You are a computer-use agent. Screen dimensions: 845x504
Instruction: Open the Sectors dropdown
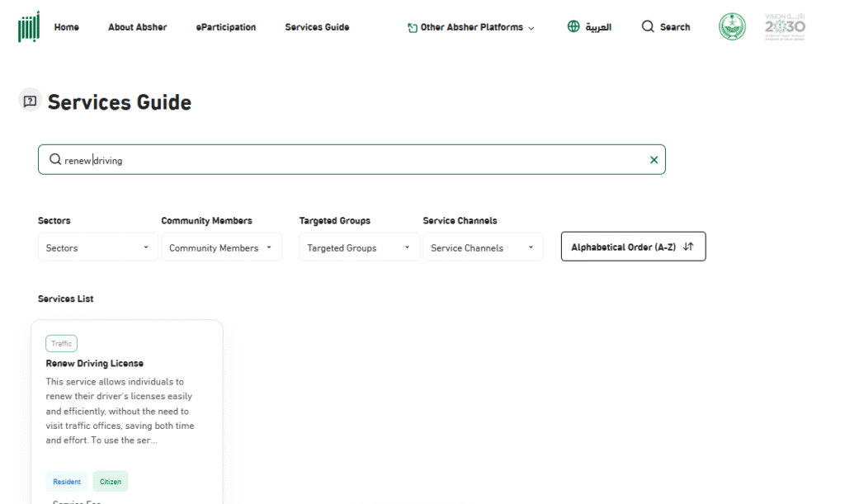click(x=98, y=247)
